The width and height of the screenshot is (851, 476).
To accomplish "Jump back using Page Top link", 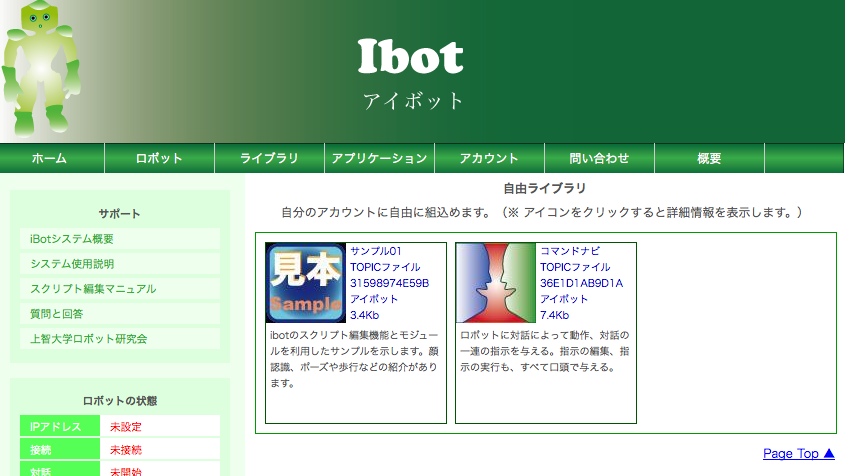I will pyautogui.click(x=798, y=453).
